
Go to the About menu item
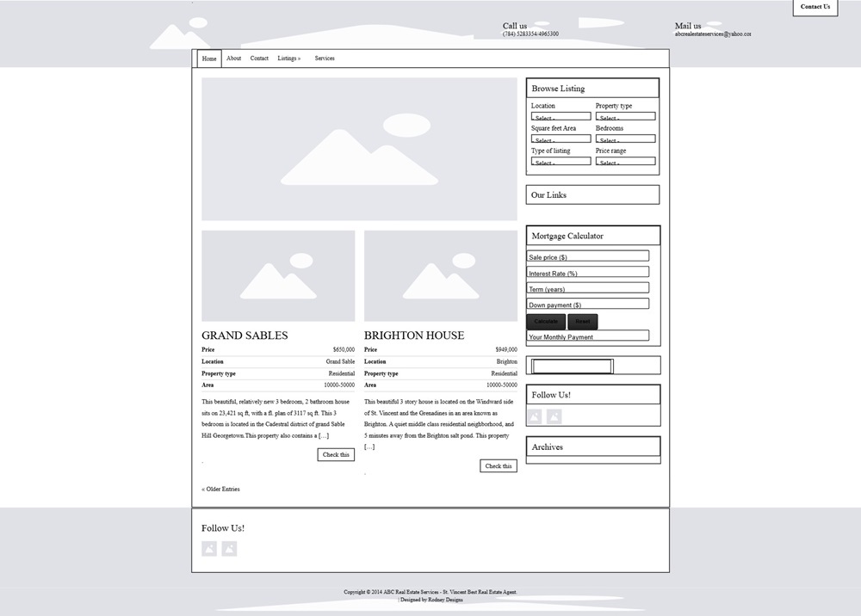pyautogui.click(x=234, y=59)
